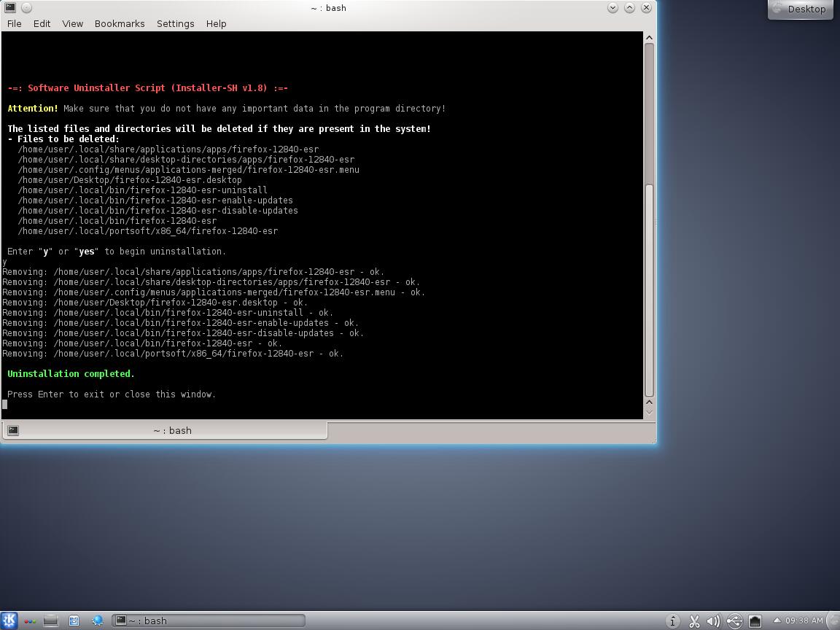
Task: Click the listed firefox-12840-esr.desktop file path
Action: [x=130, y=180]
